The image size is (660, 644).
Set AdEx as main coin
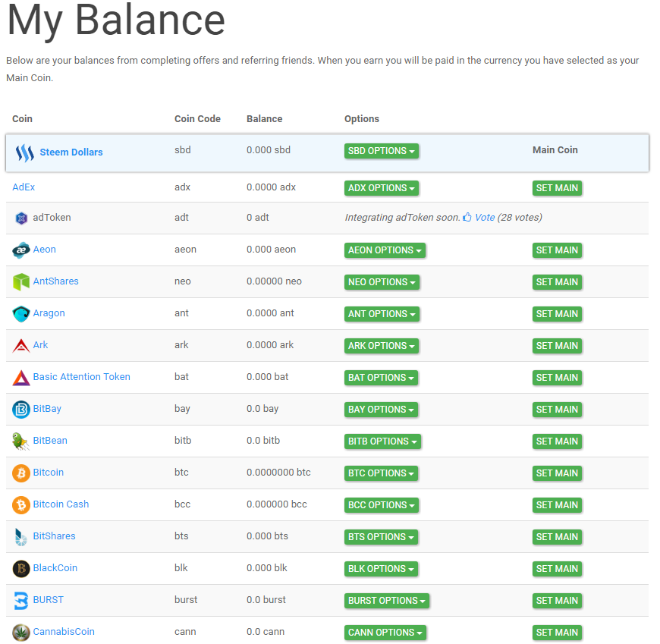tap(557, 188)
